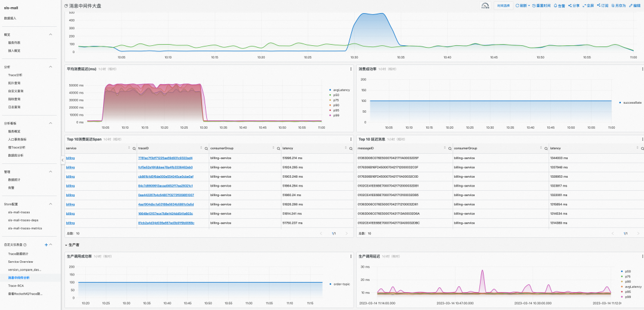This screenshot has height=310, width=644.
Task: Open the first traceID link in table
Action: pyautogui.click(x=166, y=158)
